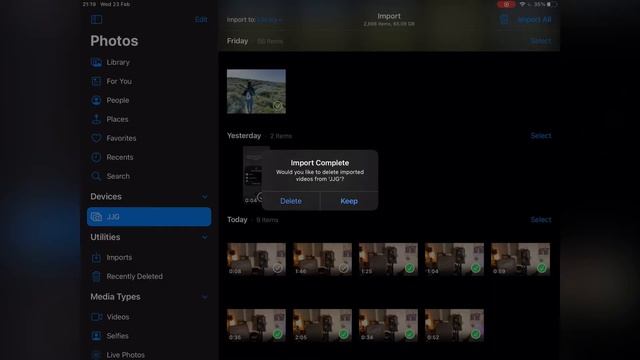Toggle checkmark on the hiker photo
This screenshot has height=360, width=640.
click(278, 106)
